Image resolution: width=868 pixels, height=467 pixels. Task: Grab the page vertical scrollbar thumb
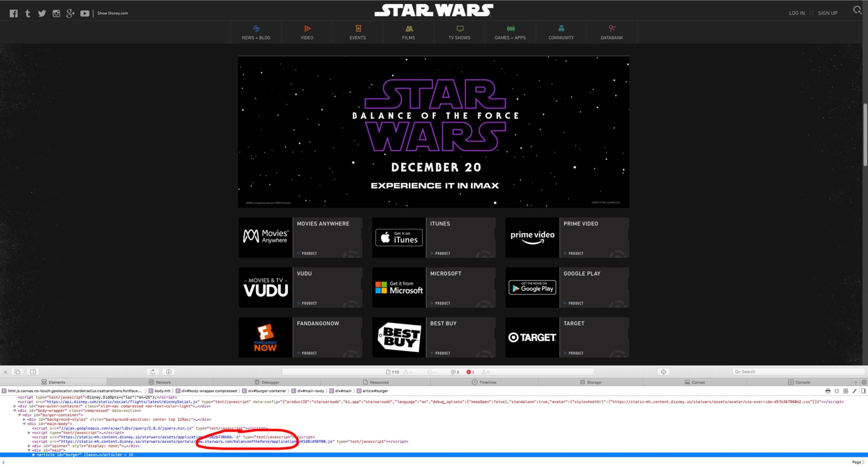pos(865,135)
